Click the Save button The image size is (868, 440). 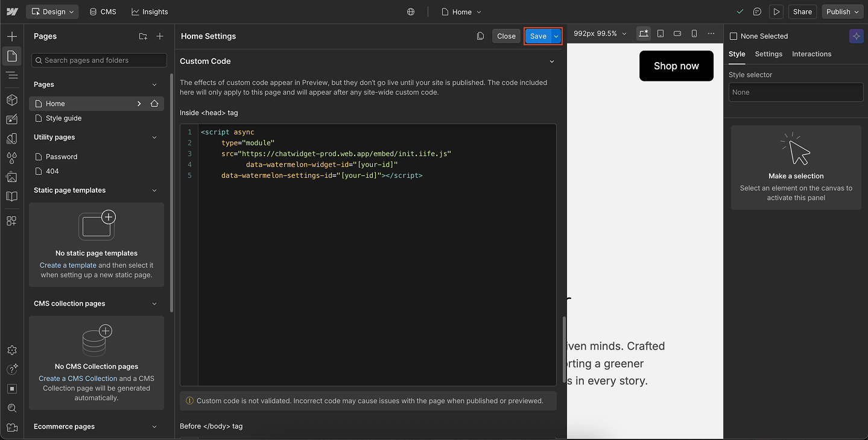tap(538, 36)
